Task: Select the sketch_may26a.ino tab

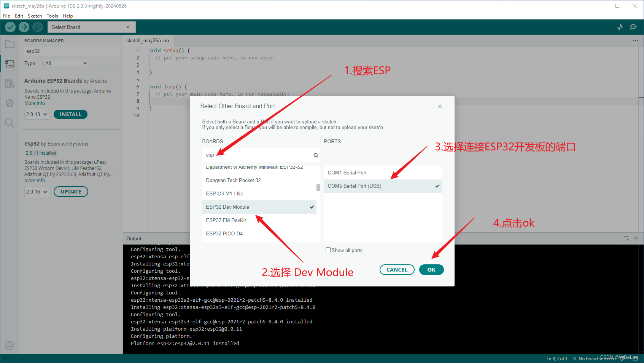Action: pos(148,40)
